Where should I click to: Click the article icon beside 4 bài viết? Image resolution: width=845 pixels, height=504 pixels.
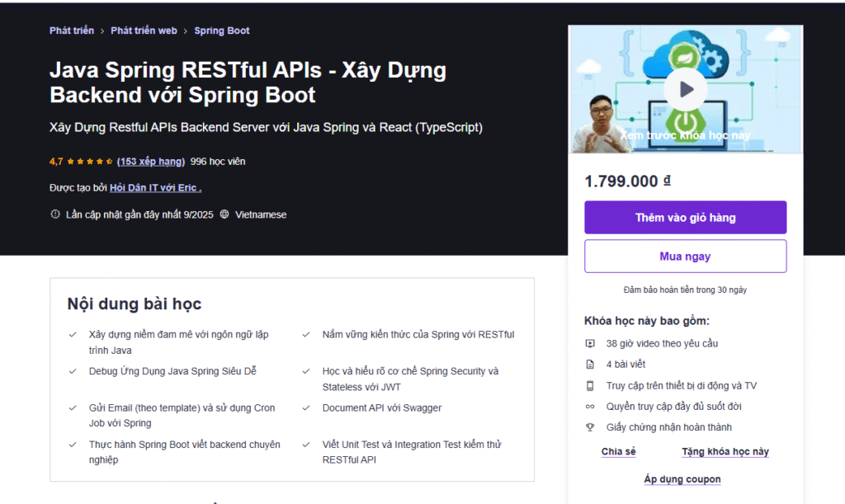pyautogui.click(x=590, y=365)
